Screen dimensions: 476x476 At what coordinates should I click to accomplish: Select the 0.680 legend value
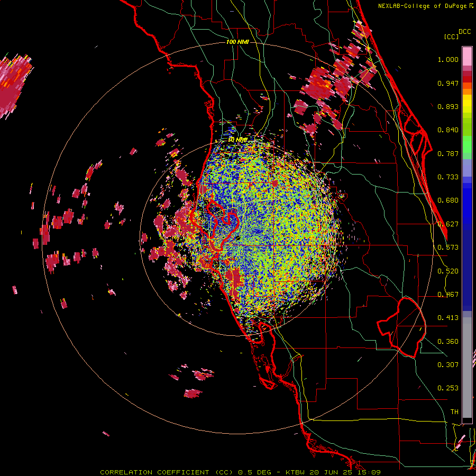[x=448, y=200]
